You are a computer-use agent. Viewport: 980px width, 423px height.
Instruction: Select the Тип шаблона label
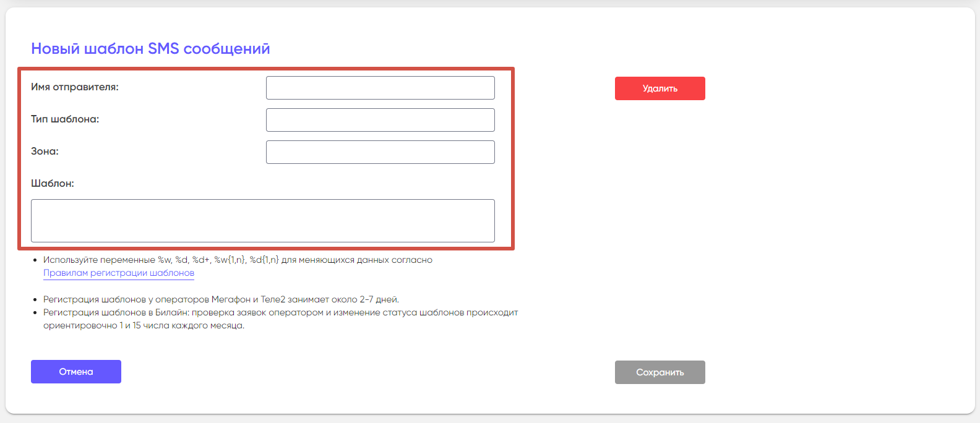point(65,119)
